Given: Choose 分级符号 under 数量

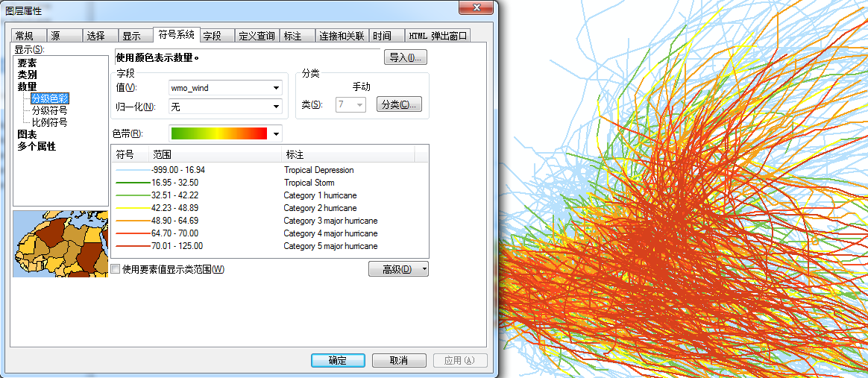Looking at the screenshot, I should (x=50, y=110).
